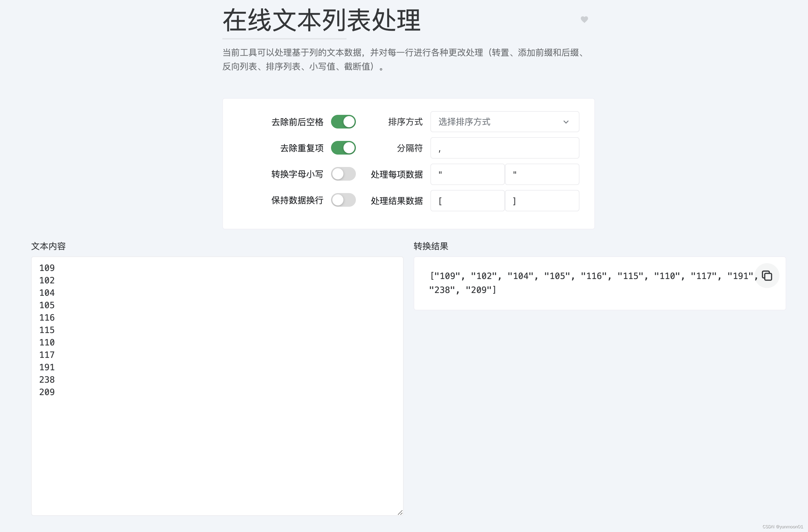
Task: Click the 排序方式 label
Action: 405,122
